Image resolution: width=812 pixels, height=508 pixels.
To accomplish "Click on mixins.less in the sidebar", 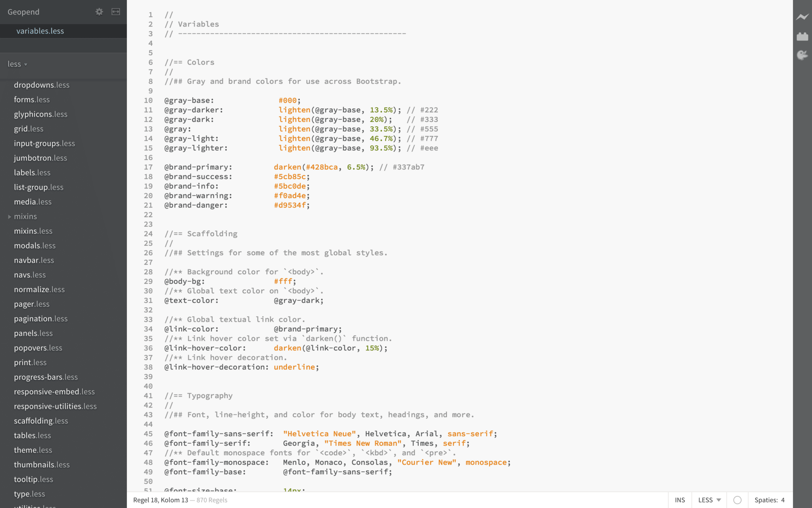I will (x=33, y=231).
